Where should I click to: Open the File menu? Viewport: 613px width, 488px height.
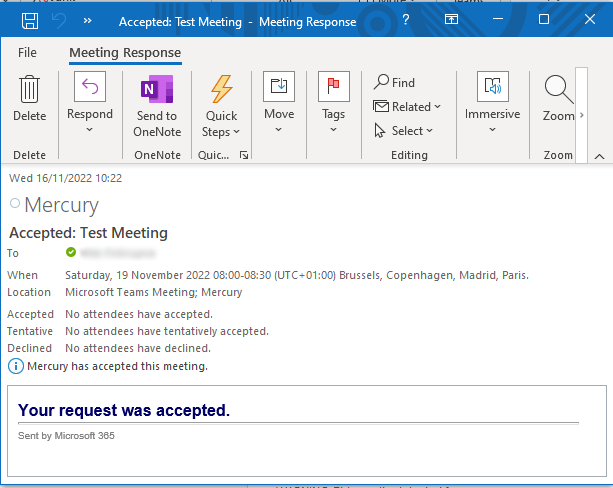[27, 52]
